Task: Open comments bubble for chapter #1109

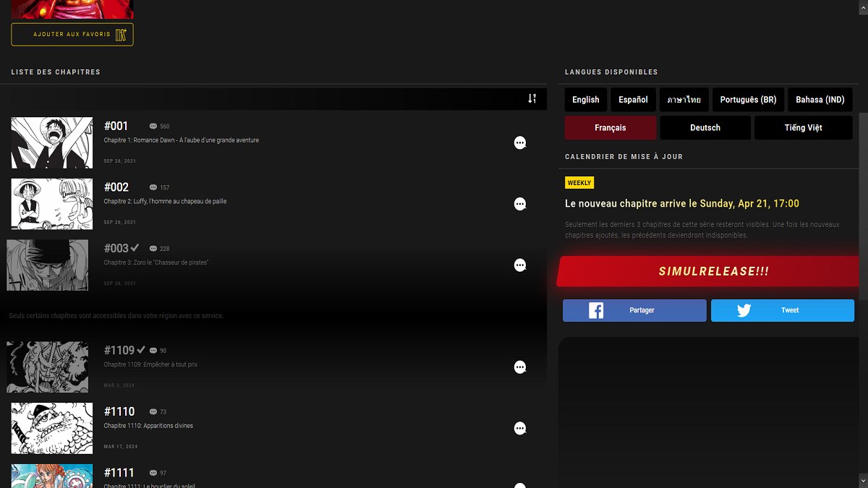Action: click(519, 367)
